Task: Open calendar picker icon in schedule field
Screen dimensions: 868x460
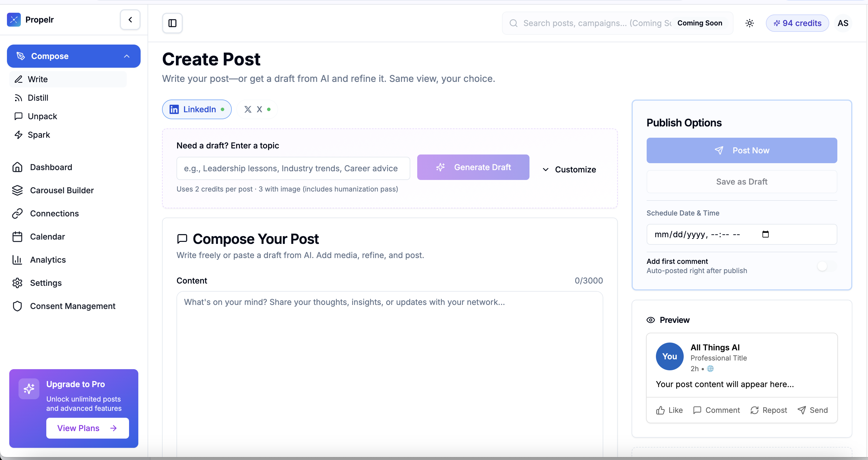Action: pos(765,234)
